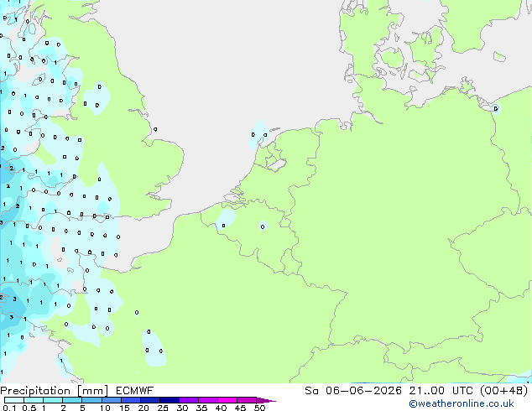Click the legend arrow tip beyond 50 mm
The image size is (532, 411).
click(x=266, y=401)
